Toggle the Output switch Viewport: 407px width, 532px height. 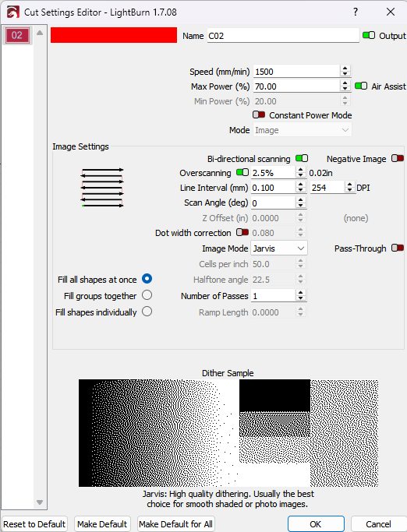(369, 35)
